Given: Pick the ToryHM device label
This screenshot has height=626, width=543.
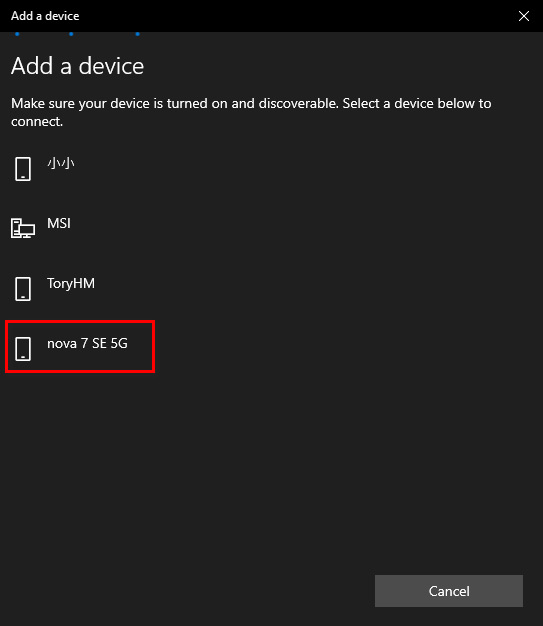Looking at the screenshot, I should click(x=71, y=283).
